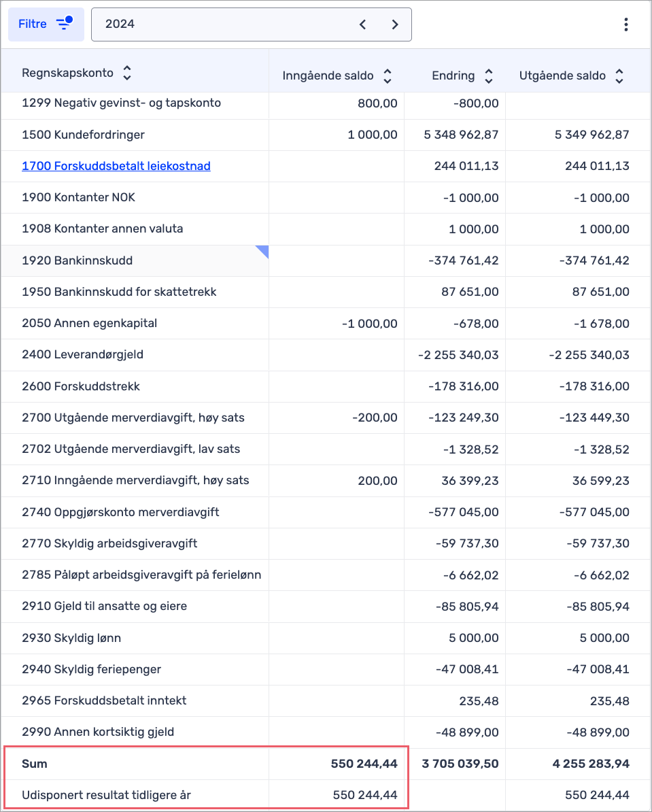The height and width of the screenshot is (812, 652).
Task: Select Udisponert resultat tidligere år row
Action: (x=106, y=795)
